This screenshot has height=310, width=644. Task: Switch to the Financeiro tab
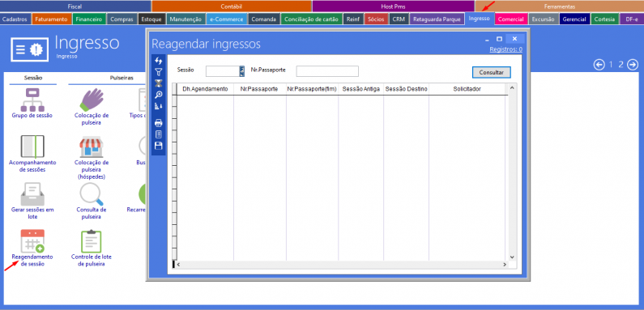click(89, 19)
